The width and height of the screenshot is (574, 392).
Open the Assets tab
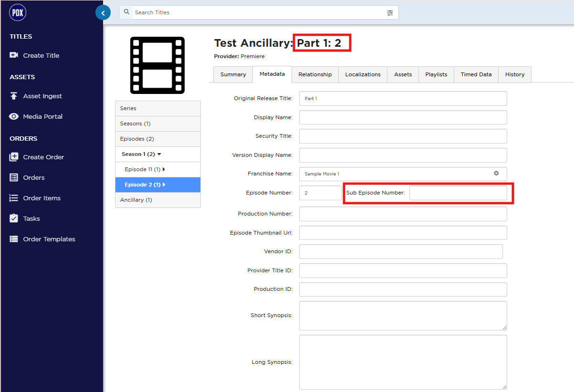[403, 74]
